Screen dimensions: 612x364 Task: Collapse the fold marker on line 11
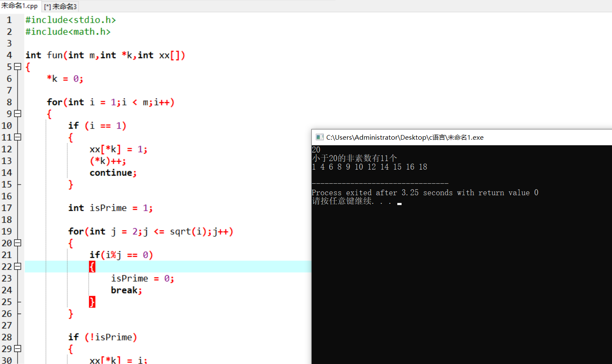coord(18,137)
